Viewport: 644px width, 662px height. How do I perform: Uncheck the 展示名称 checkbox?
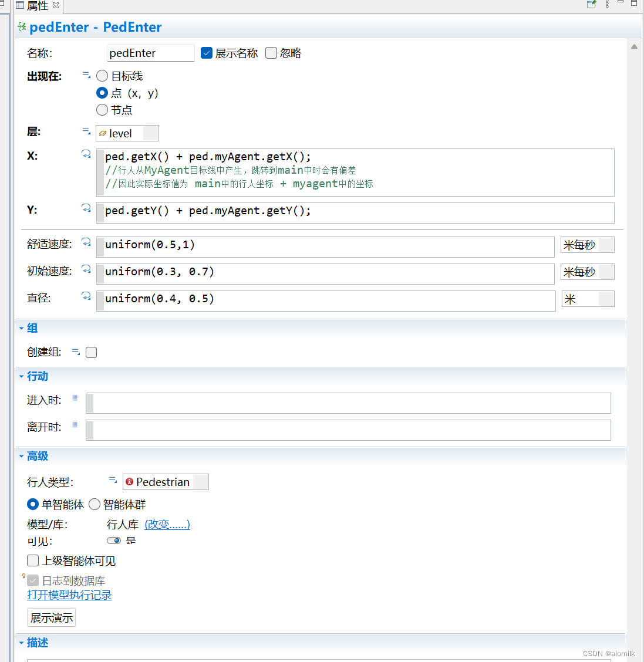(207, 53)
